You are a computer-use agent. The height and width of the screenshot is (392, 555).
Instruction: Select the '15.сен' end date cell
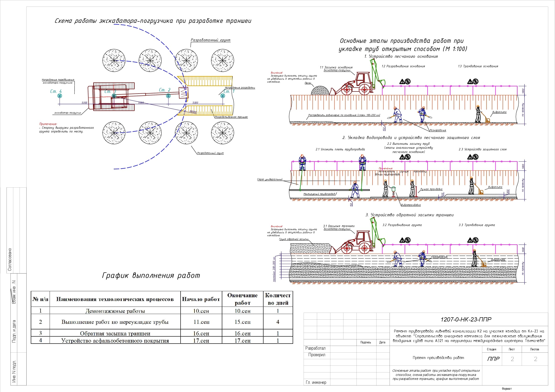click(x=243, y=322)
